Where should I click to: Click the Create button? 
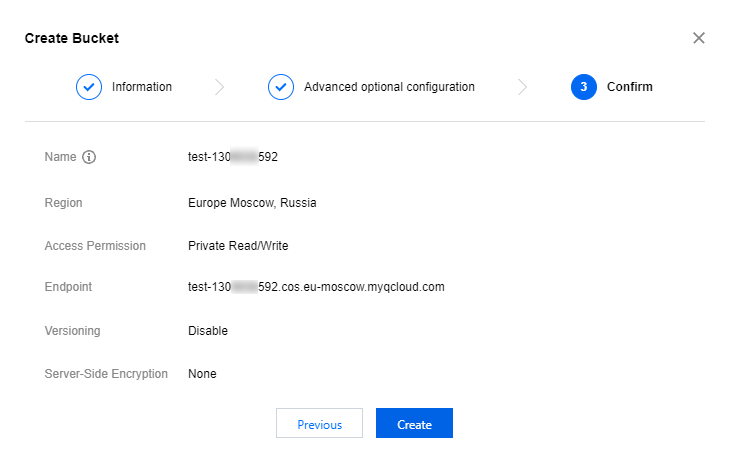click(x=414, y=424)
